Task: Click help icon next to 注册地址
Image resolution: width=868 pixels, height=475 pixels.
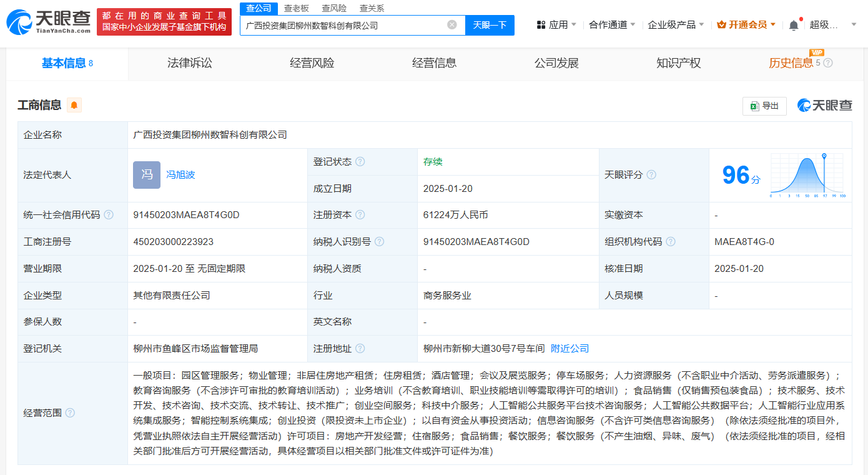Action: coord(360,349)
